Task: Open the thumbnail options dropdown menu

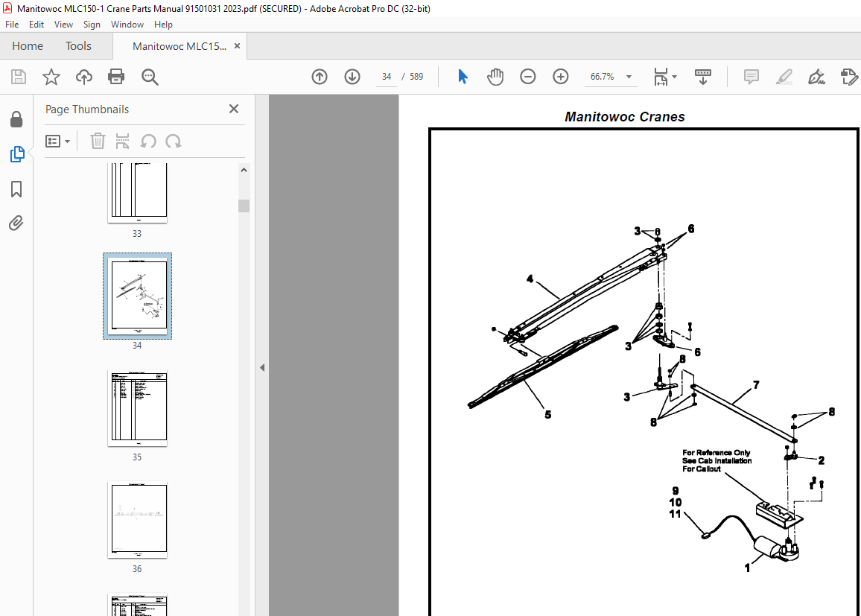Action: tap(57, 142)
